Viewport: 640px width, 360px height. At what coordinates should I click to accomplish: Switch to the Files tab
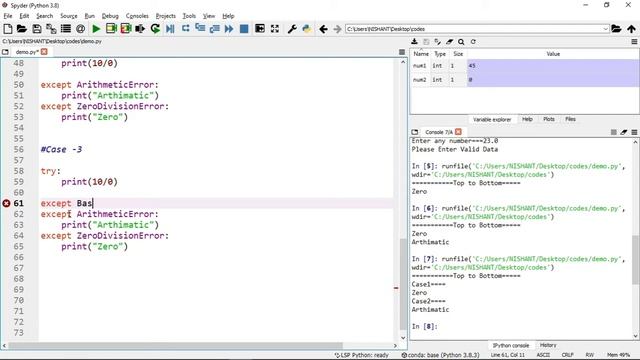pyautogui.click(x=570, y=119)
